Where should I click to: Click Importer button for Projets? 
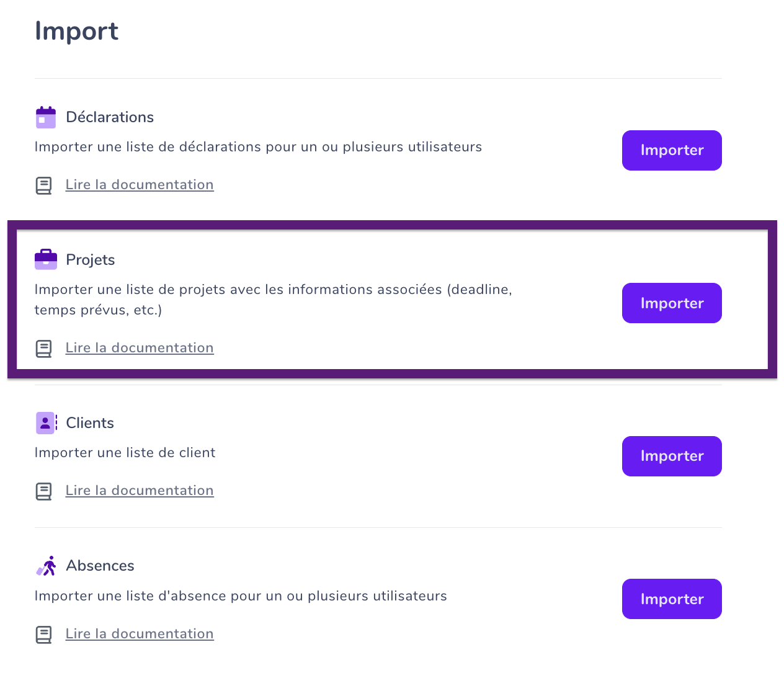pyautogui.click(x=672, y=303)
